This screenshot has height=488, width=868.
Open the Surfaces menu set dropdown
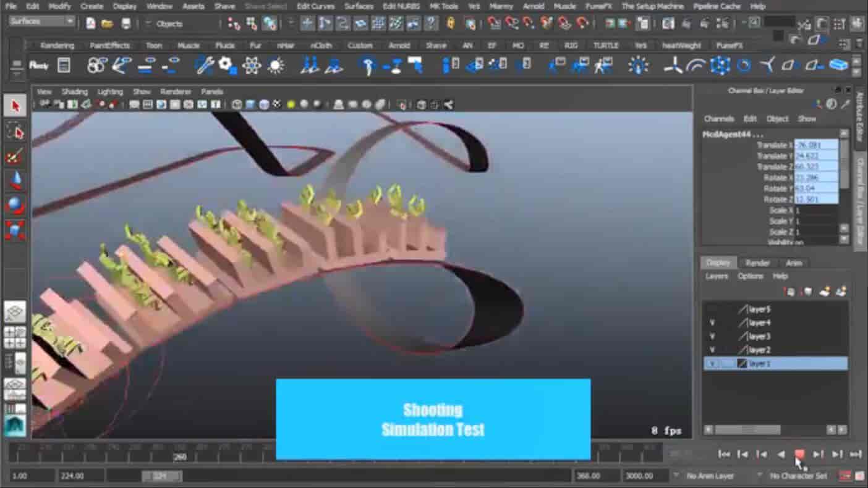pyautogui.click(x=42, y=22)
